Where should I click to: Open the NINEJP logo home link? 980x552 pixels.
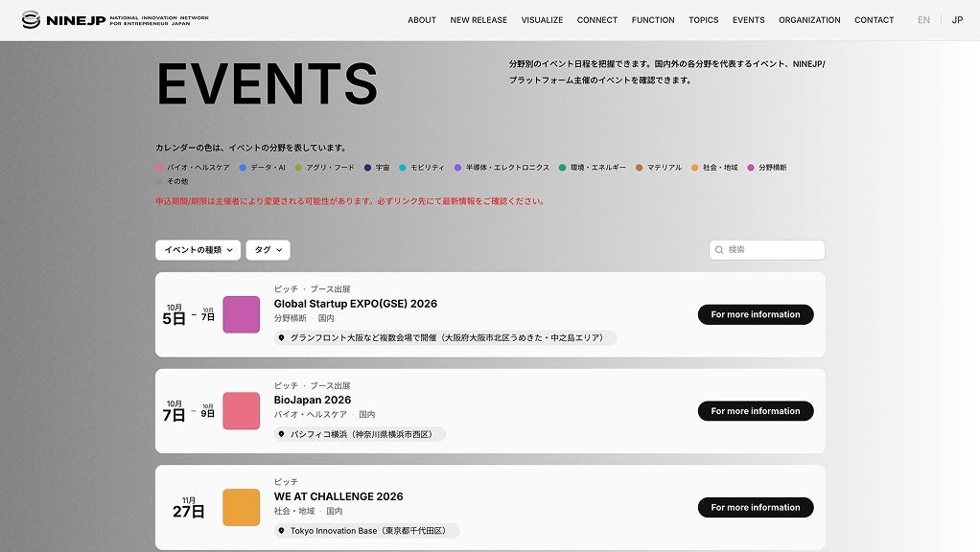point(115,20)
